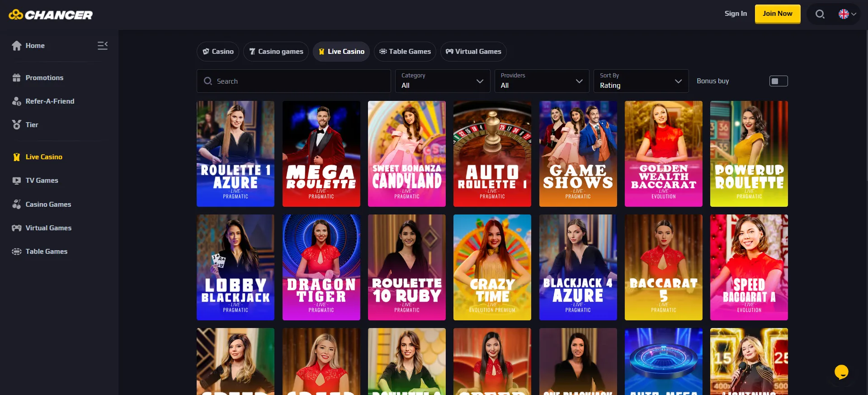Click the TV Games screen icon
Screen dimensions: 868x395
pyautogui.click(x=17, y=181)
